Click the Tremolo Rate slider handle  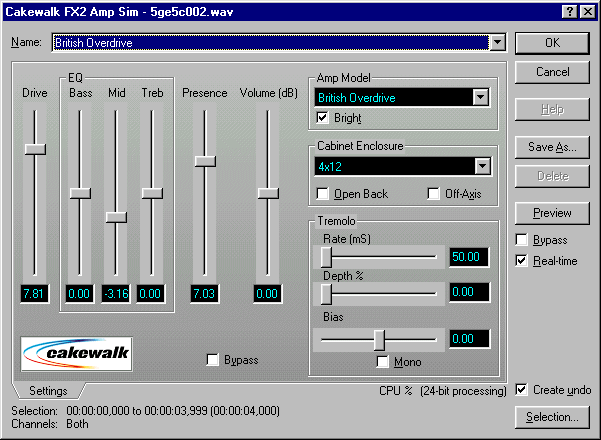[326, 257]
